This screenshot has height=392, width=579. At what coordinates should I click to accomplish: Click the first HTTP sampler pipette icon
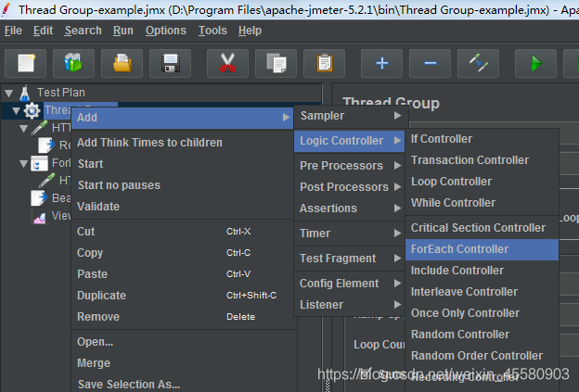click(40, 128)
